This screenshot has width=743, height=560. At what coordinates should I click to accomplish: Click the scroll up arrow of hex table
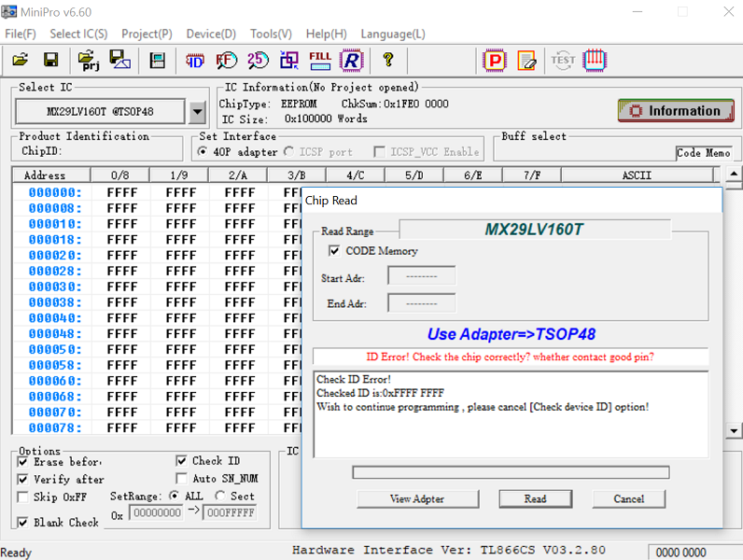pos(734,175)
